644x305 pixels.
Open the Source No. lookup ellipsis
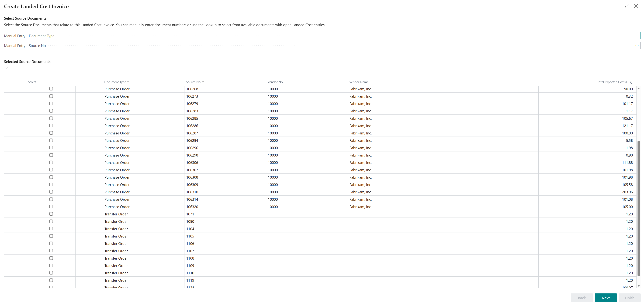637,46
